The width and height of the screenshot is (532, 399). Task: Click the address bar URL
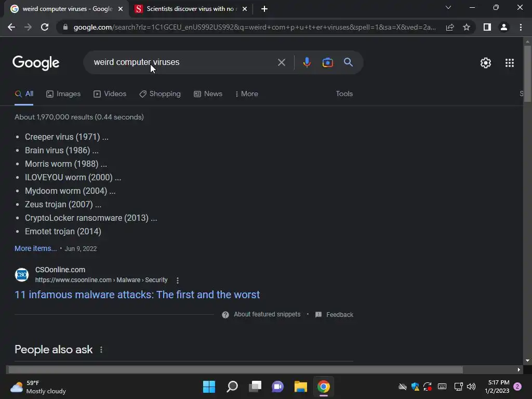click(255, 27)
